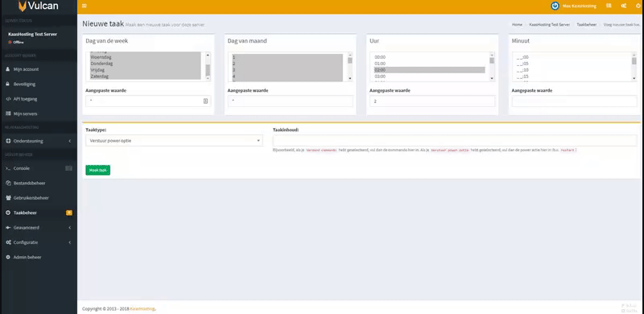The image size is (644, 314).
Task: Click down arrow of Dag van maand scrollbar
Action: tap(350, 79)
